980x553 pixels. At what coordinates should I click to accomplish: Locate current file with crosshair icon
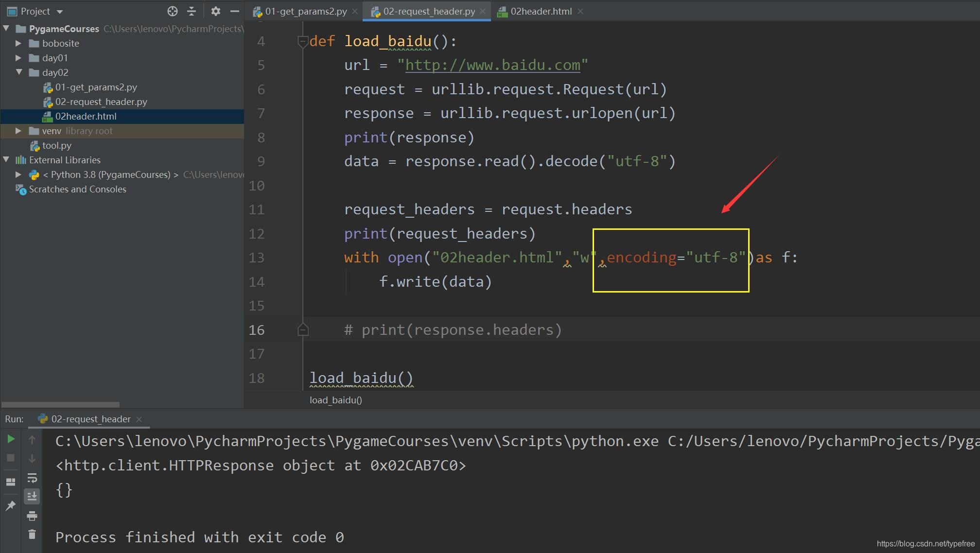click(172, 11)
